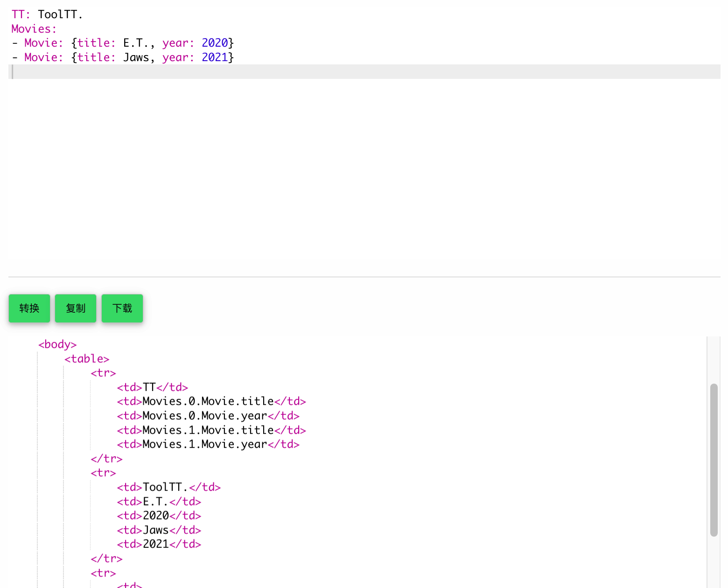Click the <body> tag in the HTML output

(x=57, y=344)
